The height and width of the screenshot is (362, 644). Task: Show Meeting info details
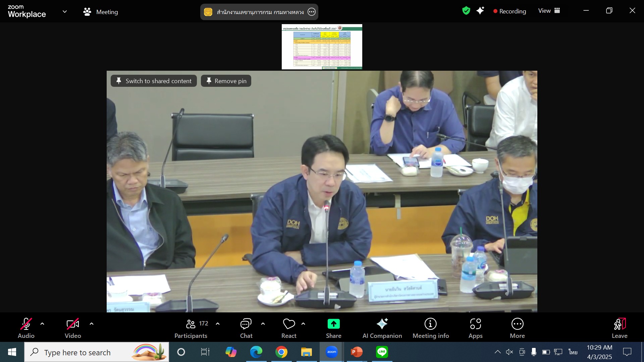point(430,327)
